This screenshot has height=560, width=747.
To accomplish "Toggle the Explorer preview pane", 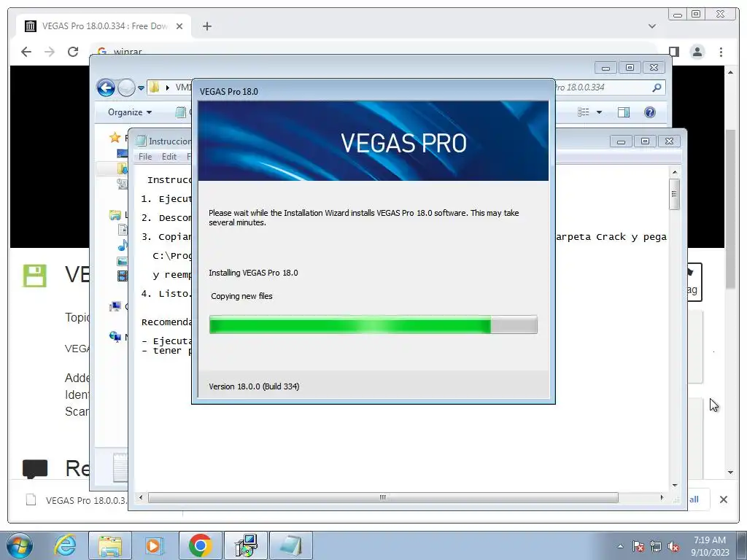I will pos(623,112).
